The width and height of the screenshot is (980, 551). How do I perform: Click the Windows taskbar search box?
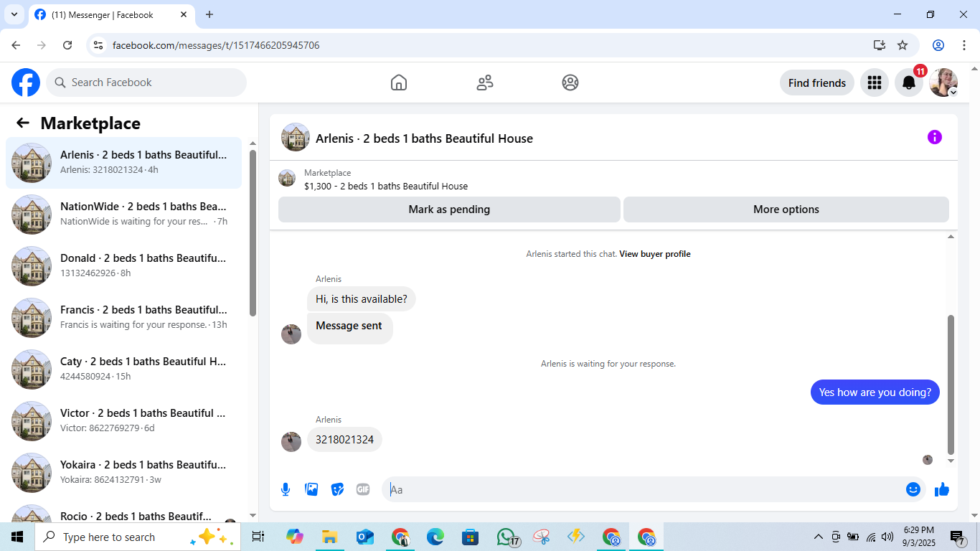click(x=136, y=537)
